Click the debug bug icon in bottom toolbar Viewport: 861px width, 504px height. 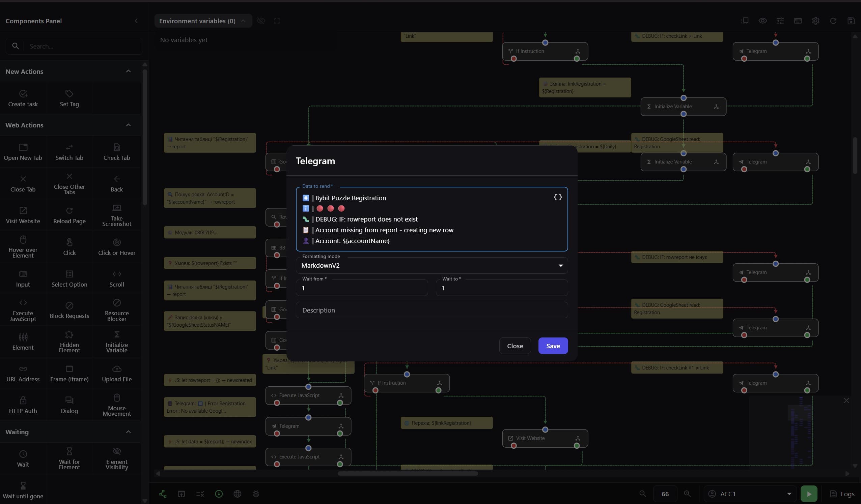(256, 494)
